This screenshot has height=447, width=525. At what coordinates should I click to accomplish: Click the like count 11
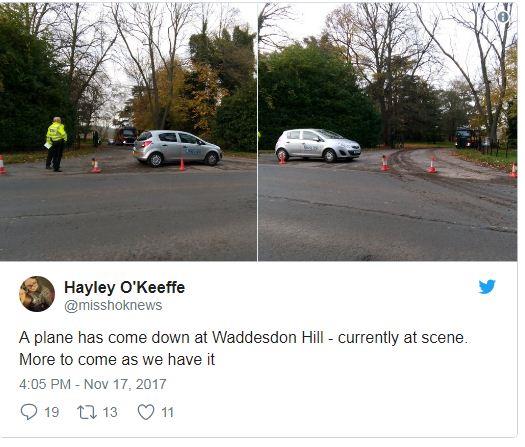168,412
